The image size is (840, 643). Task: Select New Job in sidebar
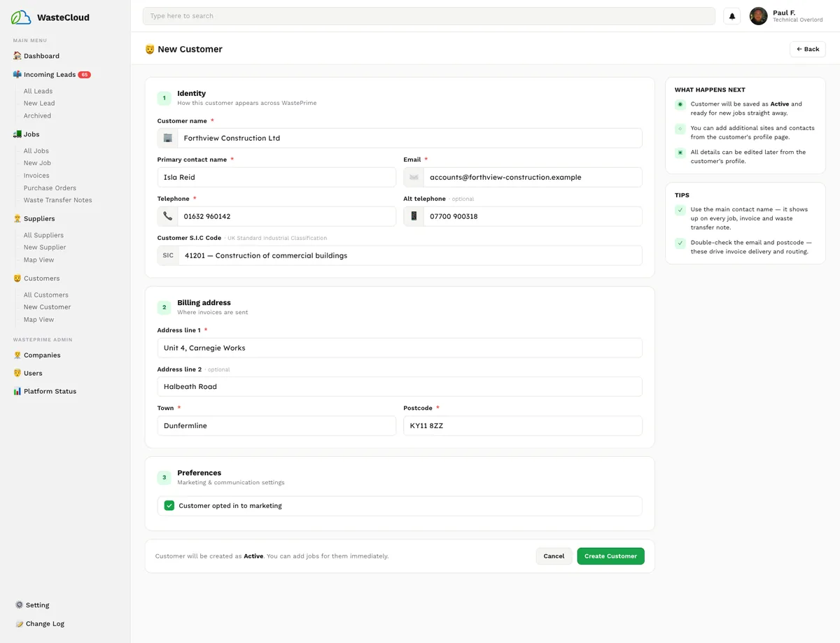[x=37, y=164]
